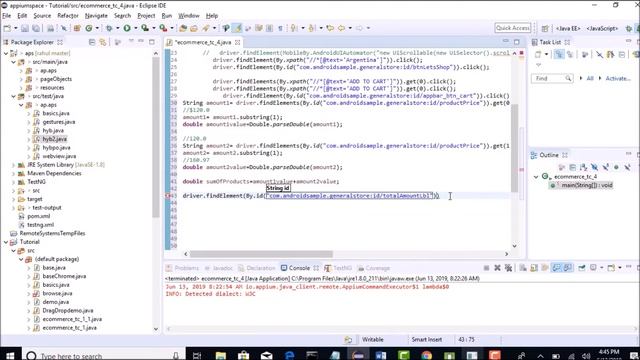Close the ecommerce_tc_4.java editor tab
This screenshot has width=640, height=360.
click(x=237, y=42)
